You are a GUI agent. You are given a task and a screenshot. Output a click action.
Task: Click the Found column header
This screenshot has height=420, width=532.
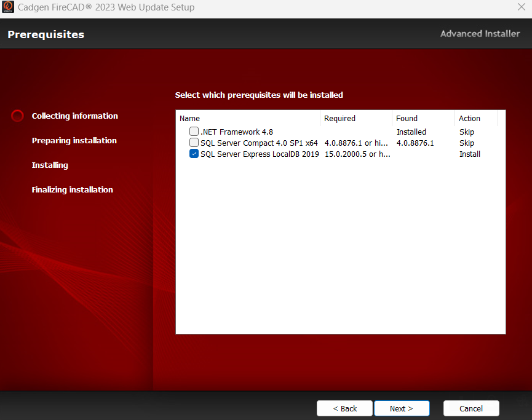point(423,119)
